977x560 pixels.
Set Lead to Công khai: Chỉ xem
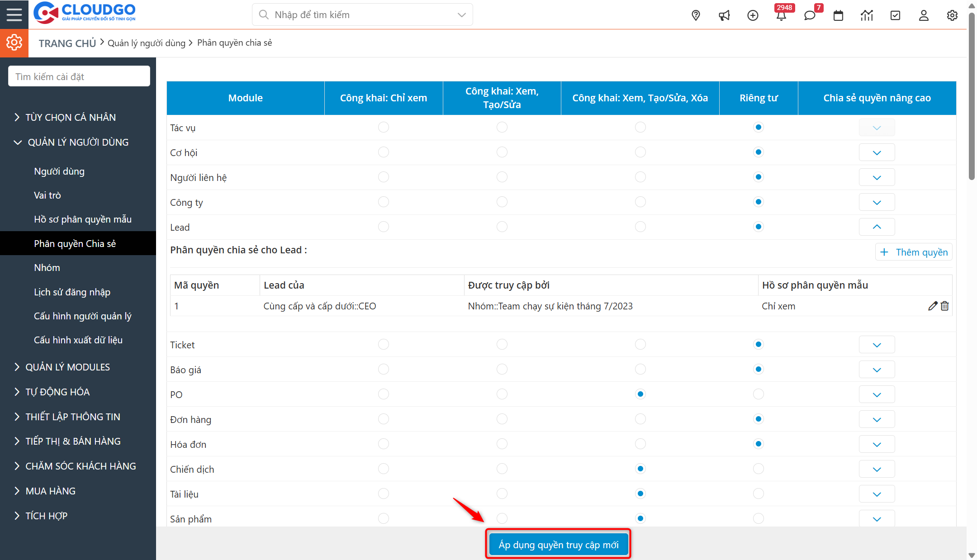[384, 227]
